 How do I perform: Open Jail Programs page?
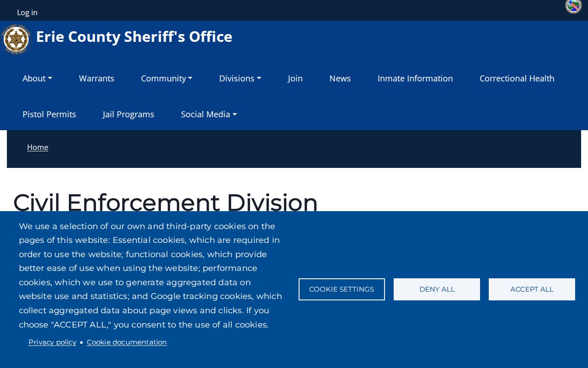point(129,114)
